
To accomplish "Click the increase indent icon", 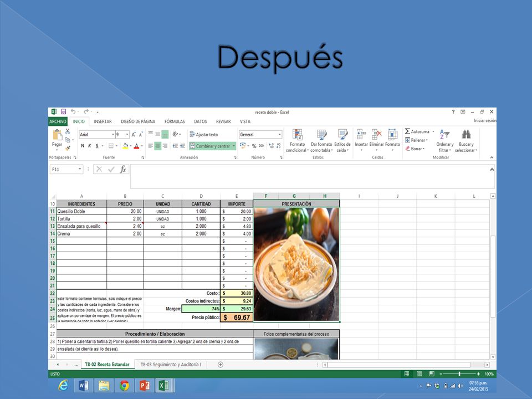I will pyautogui.click(x=182, y=146).
